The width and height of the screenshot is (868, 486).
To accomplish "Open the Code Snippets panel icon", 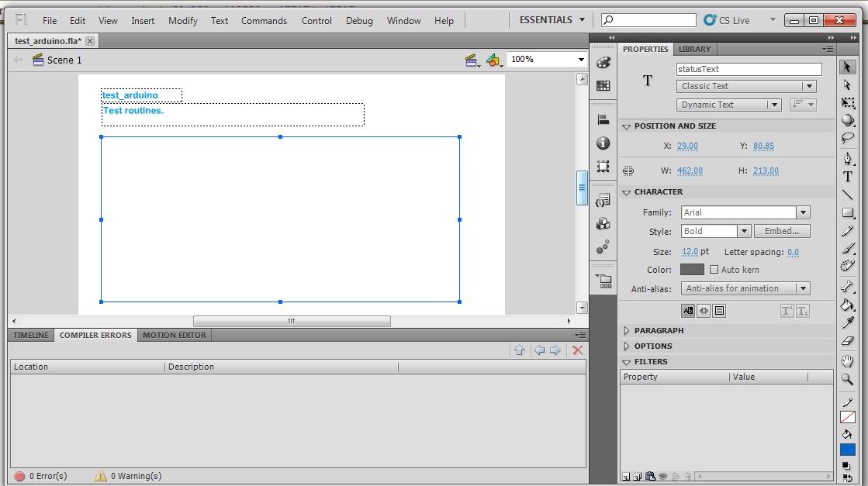I will [603, 200].
